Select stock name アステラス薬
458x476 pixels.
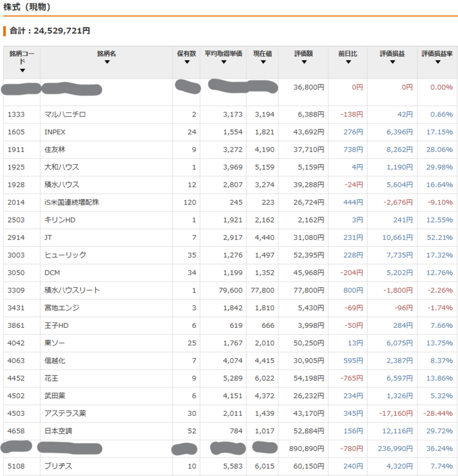pyautogui.click(x=65, y=414)
